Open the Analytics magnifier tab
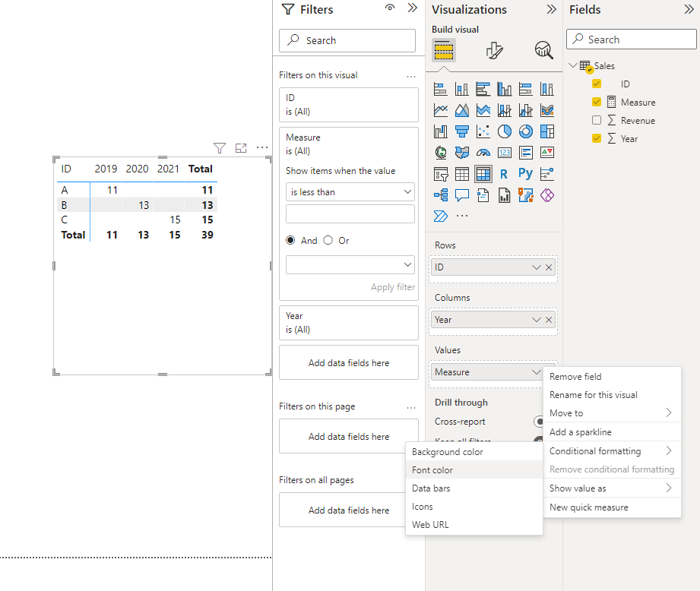 point(543,50)
